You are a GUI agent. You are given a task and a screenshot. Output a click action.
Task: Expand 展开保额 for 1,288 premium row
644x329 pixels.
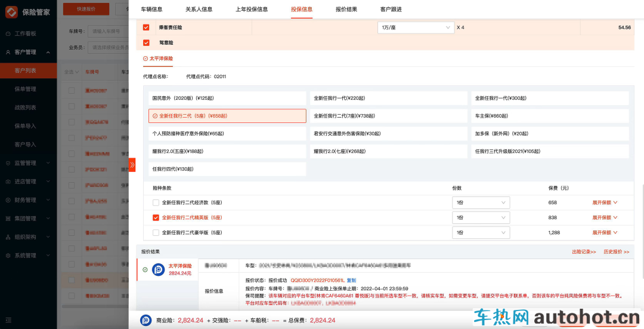pyautogui.click(x=605, y=233)
